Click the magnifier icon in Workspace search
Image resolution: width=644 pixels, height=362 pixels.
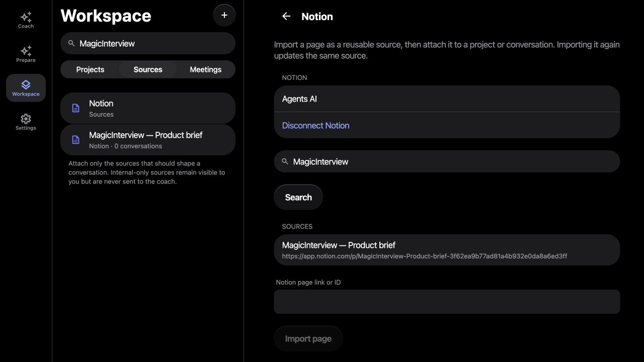click(x=71, y=43)
